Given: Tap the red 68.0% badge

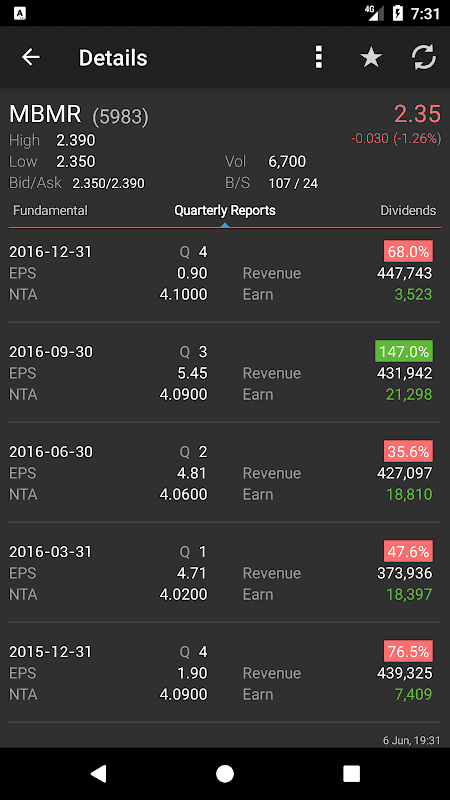Looking at the screenshot, I should [408, 252].
